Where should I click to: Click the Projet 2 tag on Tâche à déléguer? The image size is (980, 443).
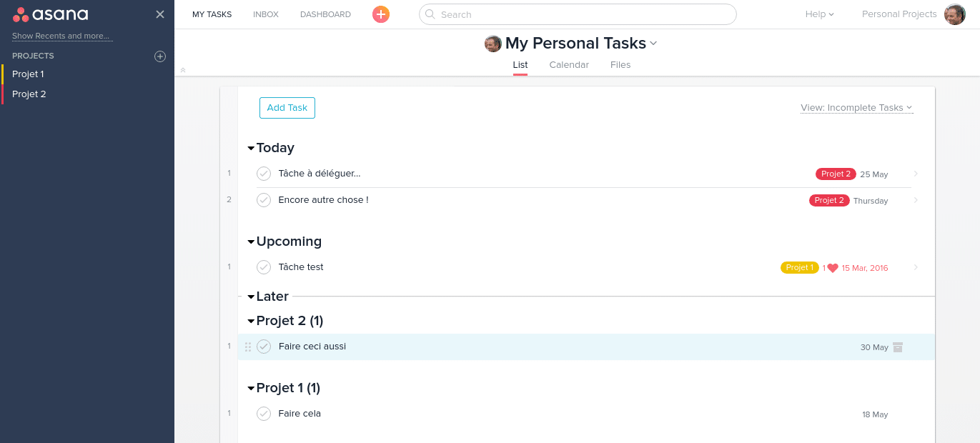tap(836, 174)
